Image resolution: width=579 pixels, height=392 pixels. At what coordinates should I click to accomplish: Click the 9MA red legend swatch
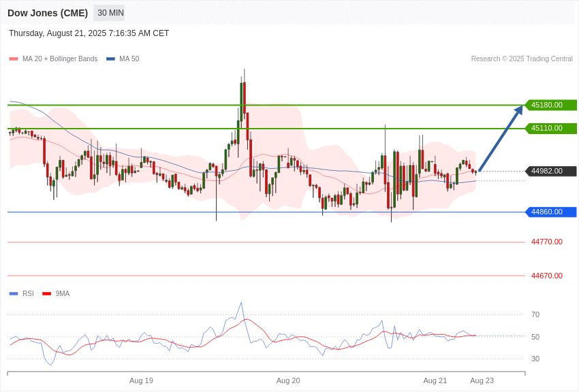[x=47, y=293]
